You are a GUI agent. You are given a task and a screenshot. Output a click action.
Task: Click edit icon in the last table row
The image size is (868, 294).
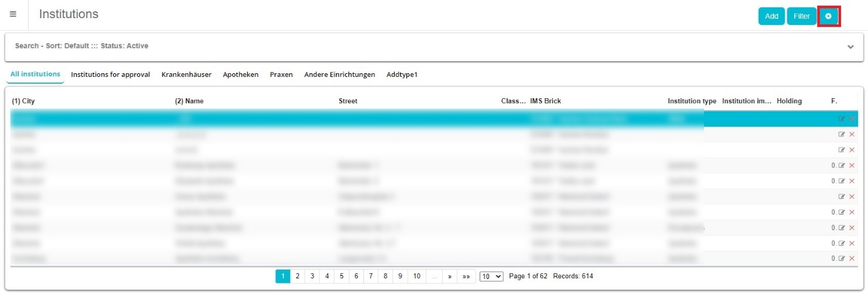point(842,258)
